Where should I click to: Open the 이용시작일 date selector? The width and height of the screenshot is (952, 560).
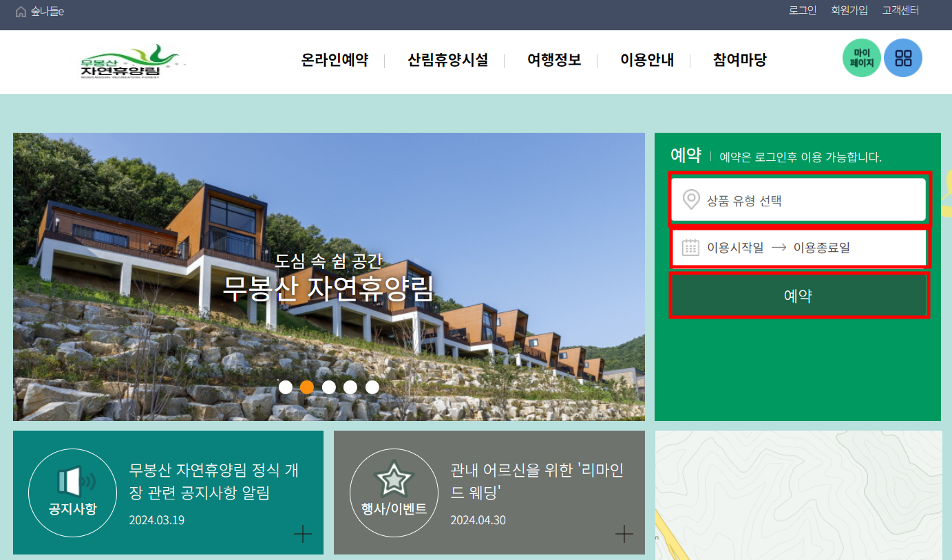[x=798, y=247]
